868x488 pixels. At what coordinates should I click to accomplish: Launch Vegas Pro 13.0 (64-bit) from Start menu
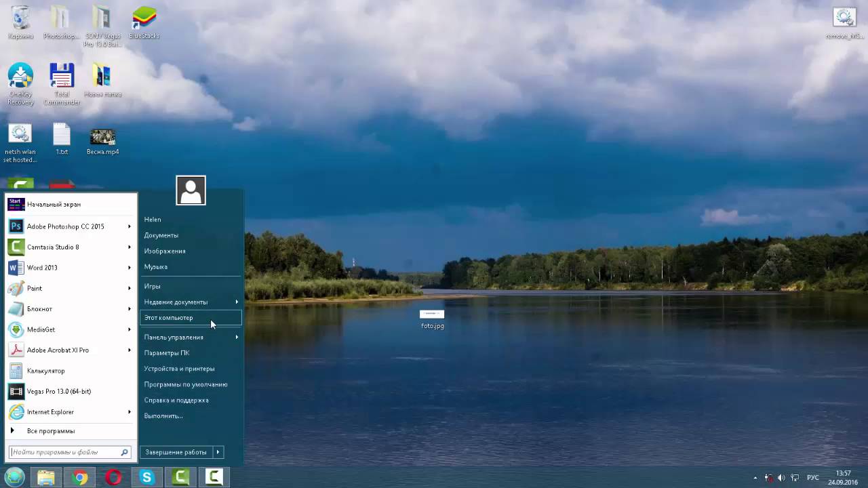point(71,391)
